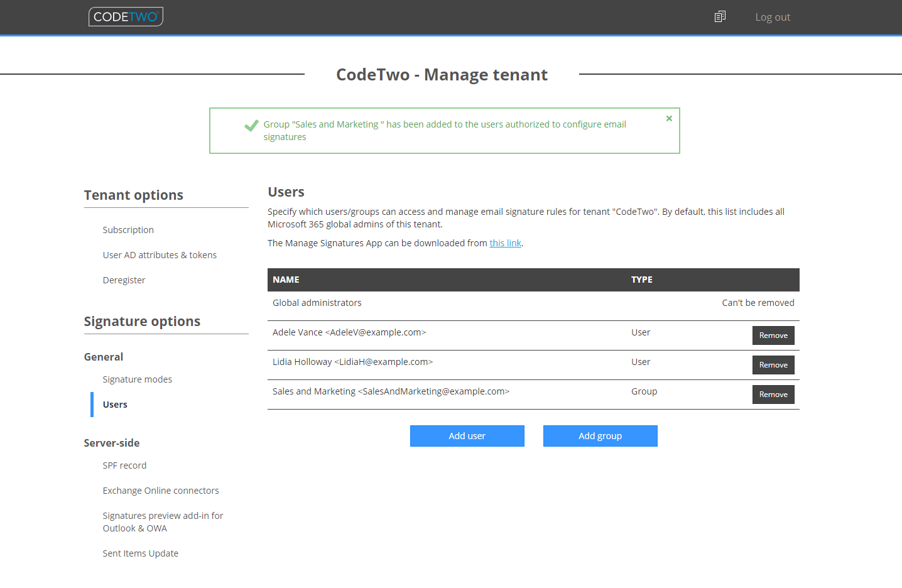Dismiss the success notification message

pyautogui.click(x=669, y=118)
